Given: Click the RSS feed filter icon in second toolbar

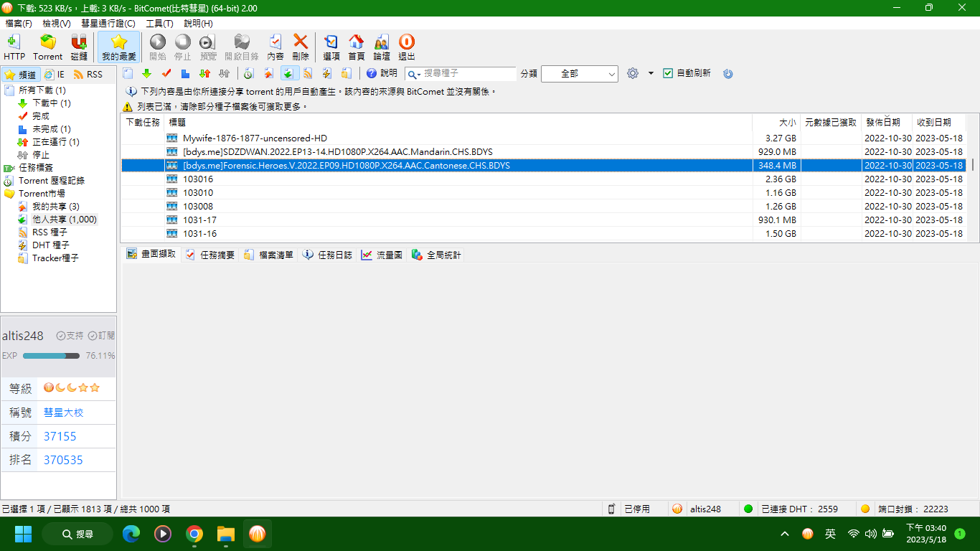Looking at the screenshot, I should (x=308, y=73).
